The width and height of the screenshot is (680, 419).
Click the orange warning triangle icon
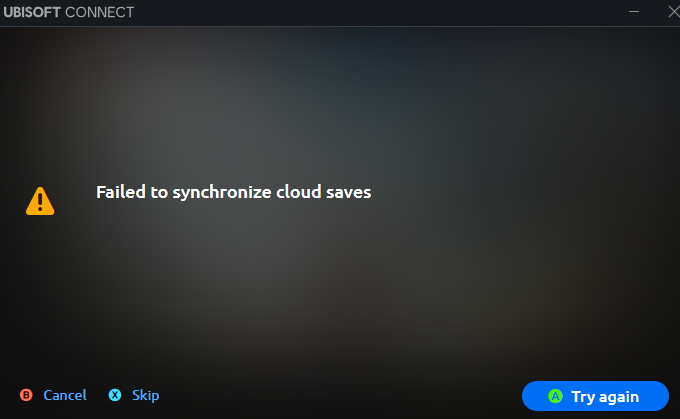(40, 201)
